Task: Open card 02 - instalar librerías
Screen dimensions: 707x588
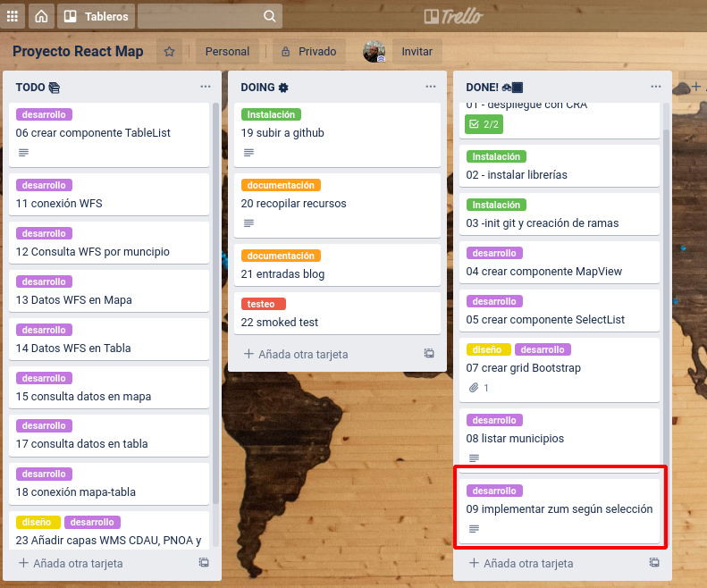Action: [x=560, y=165]
